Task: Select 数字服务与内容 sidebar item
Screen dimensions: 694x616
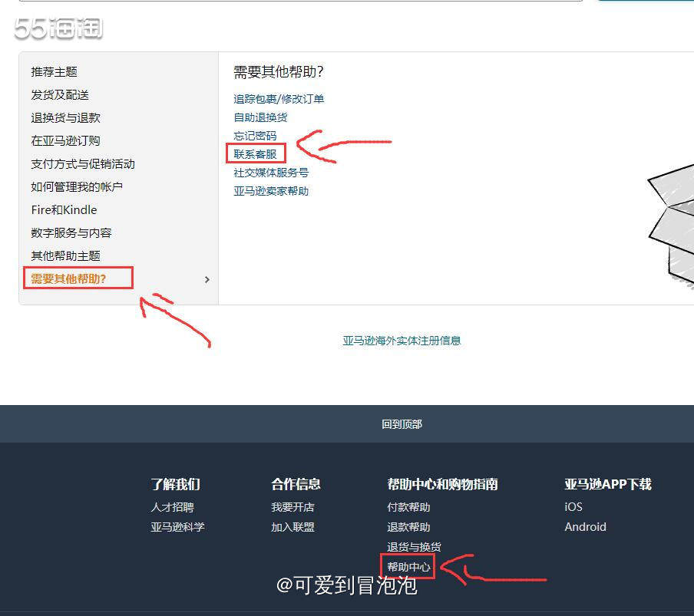Action: click(71, 232)
